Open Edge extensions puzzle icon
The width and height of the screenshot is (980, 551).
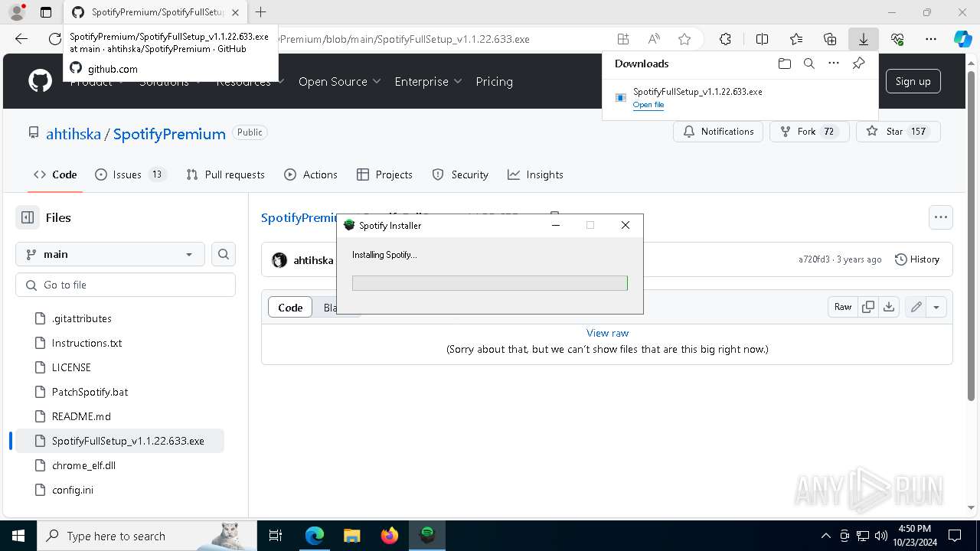(725, 39)
